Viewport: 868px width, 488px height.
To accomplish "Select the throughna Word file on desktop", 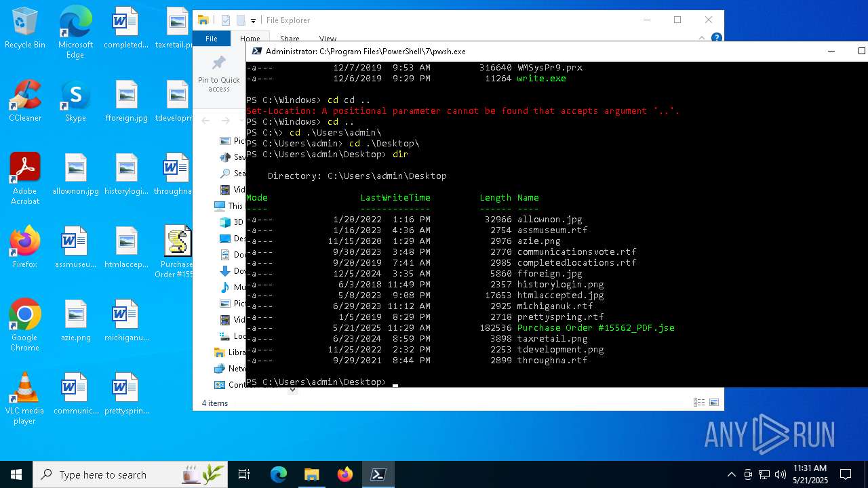I will [x=174, y=174].
